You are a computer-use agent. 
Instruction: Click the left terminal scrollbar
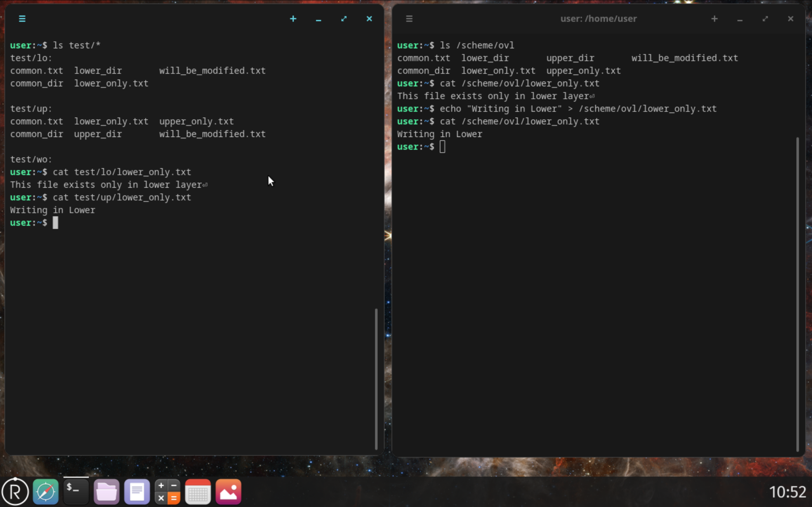(x=376, y=379)
